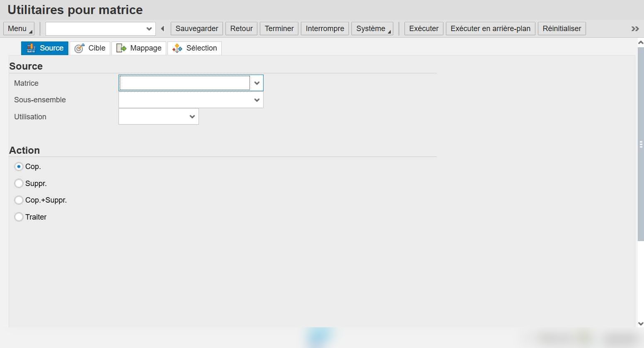Select the Traiter radio button
This screenshot has width=644, height=348.
click(19, 217)
